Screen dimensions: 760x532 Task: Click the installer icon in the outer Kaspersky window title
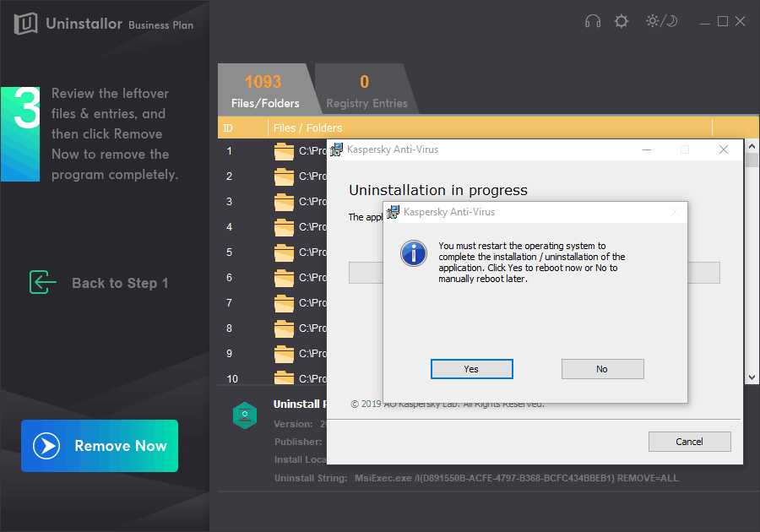coord(336,149)
